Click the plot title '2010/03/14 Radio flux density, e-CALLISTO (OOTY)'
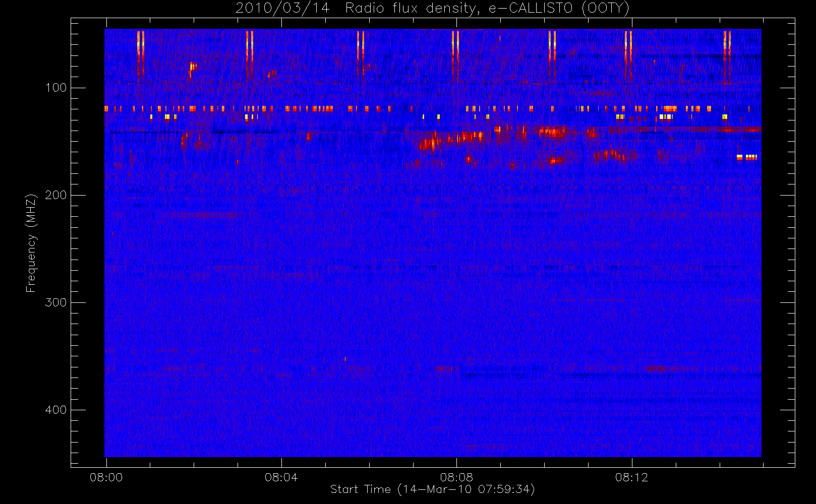This screenshot has height=504, width=816. click(x=433, y=9)
